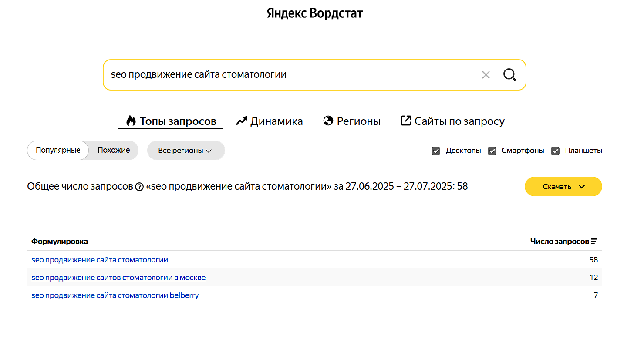Viewport: 644px width, 359px height.
Task: Click the count value 7 in the table
Action: click(x=596, y=295)
